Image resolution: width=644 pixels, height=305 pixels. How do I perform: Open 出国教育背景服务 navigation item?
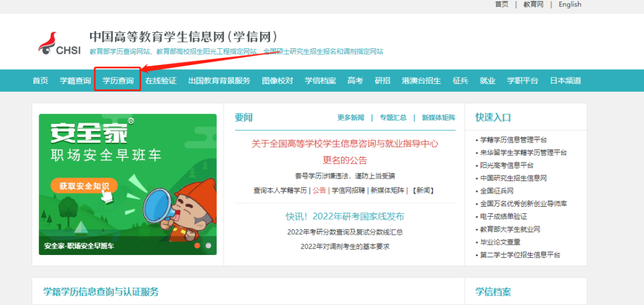(219, 80)
